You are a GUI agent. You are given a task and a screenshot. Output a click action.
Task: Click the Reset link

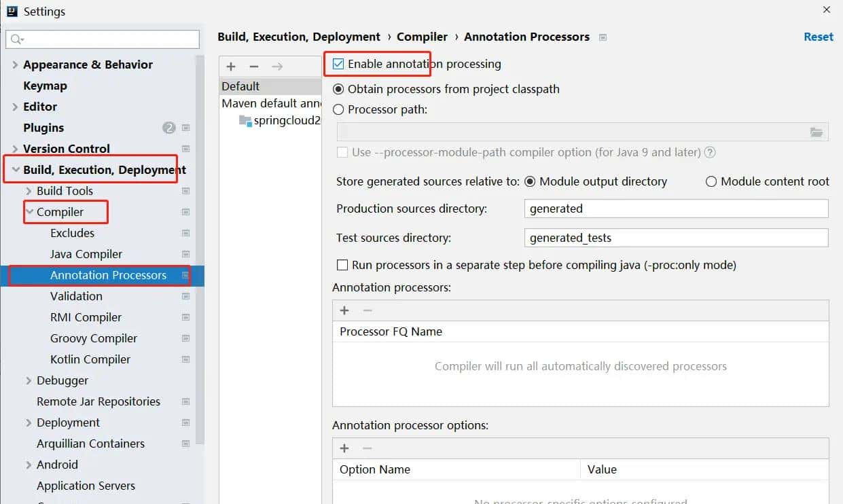[818, 37]
